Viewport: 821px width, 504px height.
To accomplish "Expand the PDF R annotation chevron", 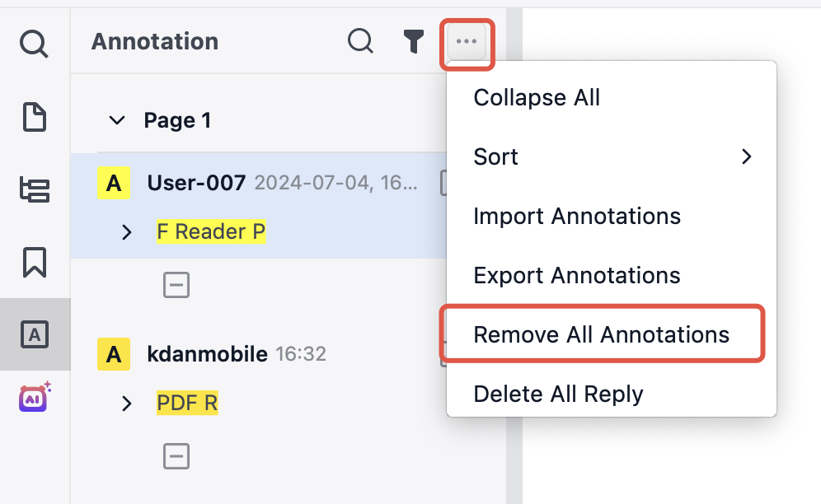I will click(126, 403).
